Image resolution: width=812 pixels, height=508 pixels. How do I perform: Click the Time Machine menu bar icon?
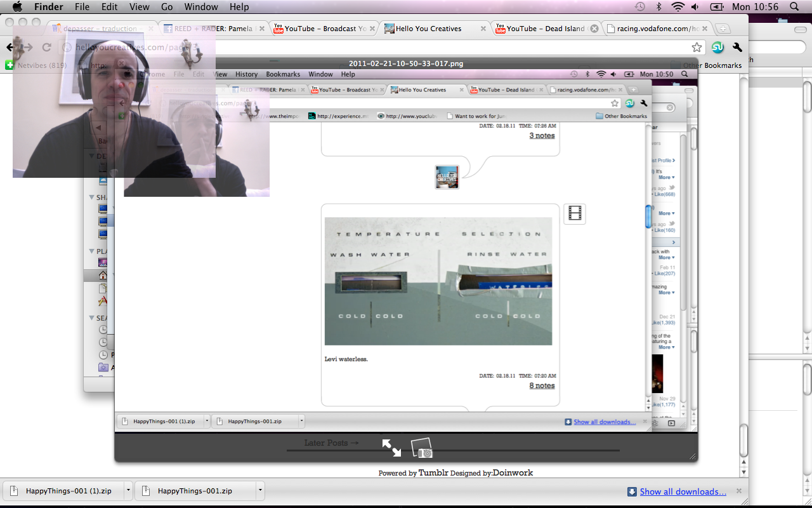pyautogui.click(x=640, y=7)
